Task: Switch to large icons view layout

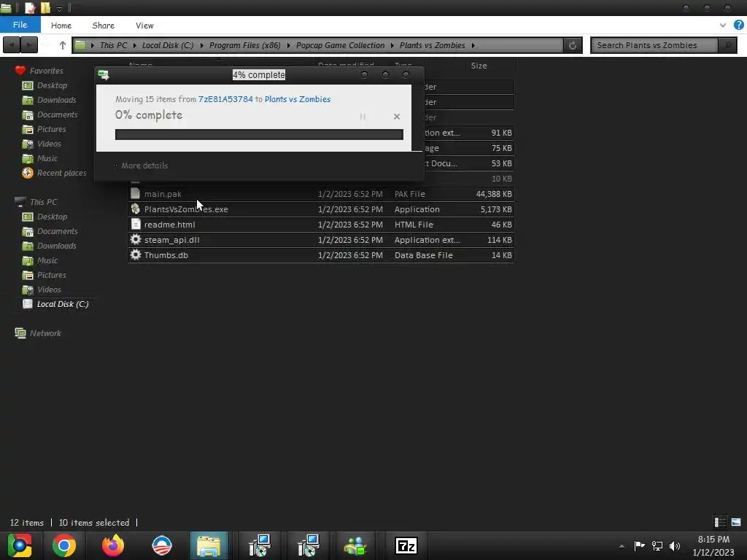Action: [x=736, y=522]
